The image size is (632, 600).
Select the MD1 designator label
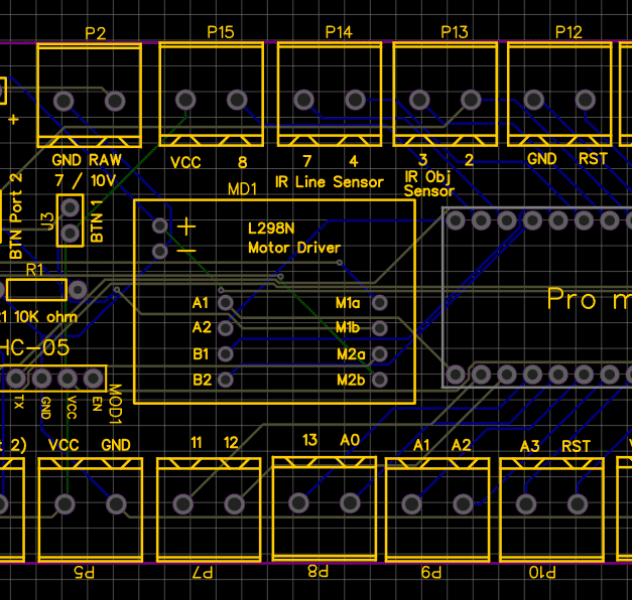242,189
